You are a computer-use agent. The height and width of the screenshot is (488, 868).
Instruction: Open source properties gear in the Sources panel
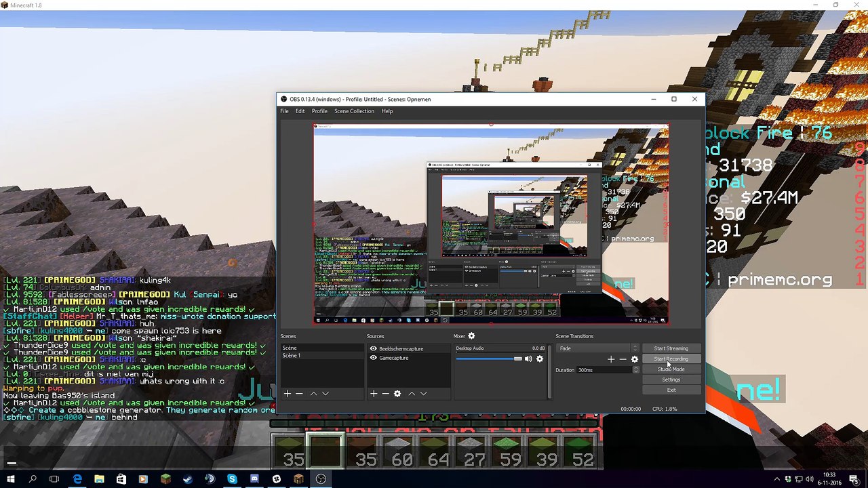(x=397, y=394)
